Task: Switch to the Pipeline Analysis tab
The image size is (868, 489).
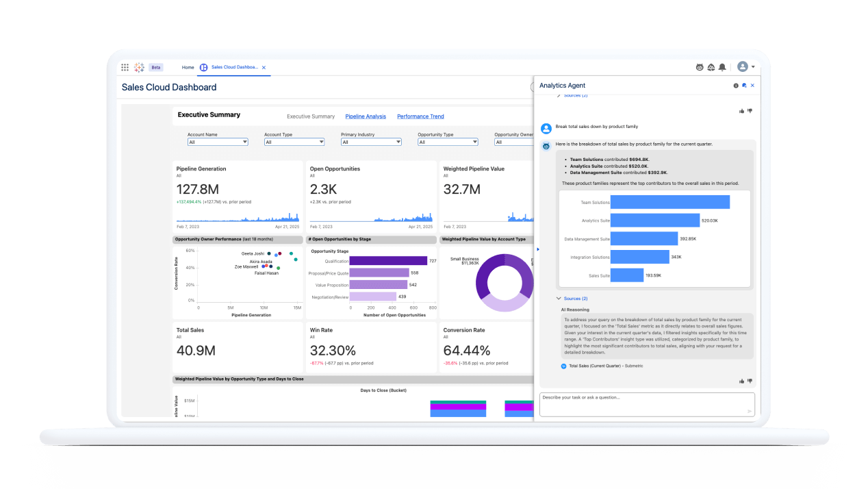Action: click(x=366, y=116)
